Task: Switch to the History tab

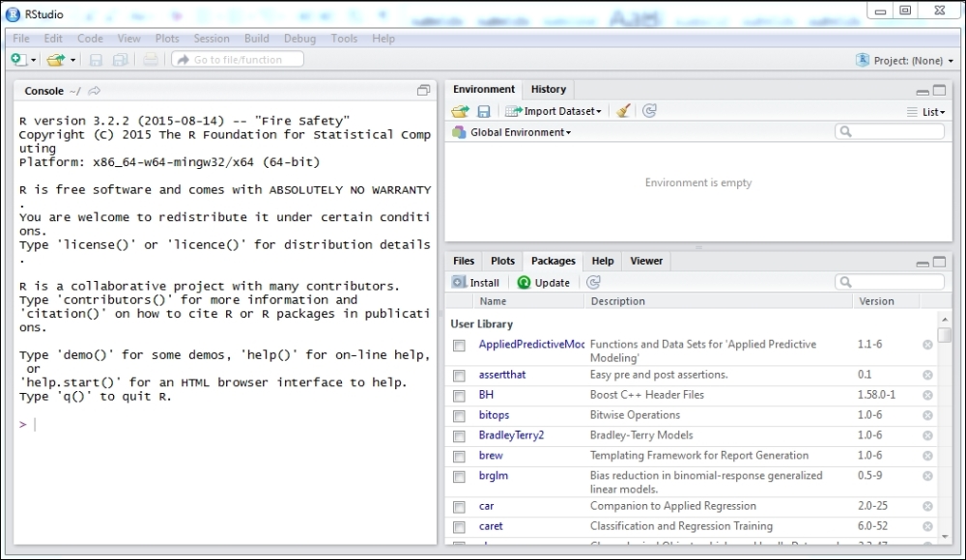Action: (x=549, y=90)
